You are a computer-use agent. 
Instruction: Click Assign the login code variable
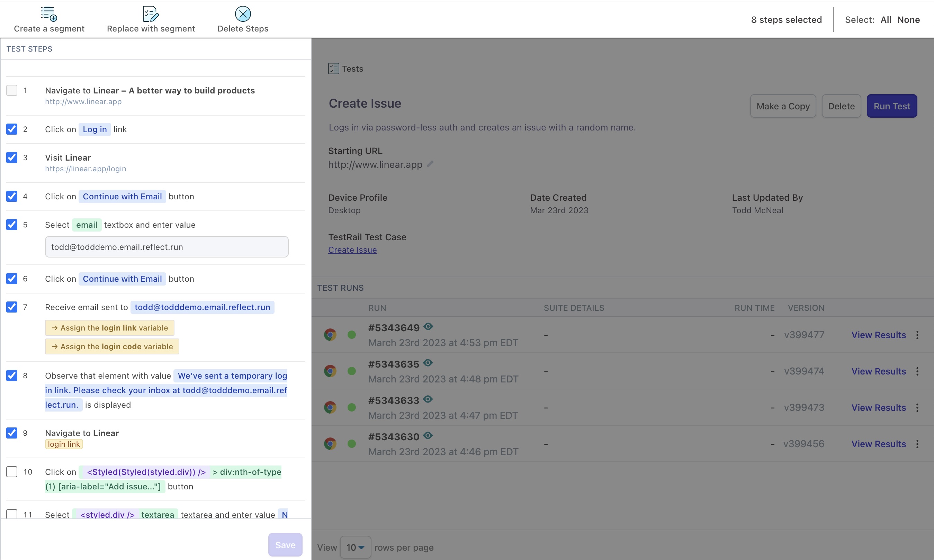[x=112, y=346]
